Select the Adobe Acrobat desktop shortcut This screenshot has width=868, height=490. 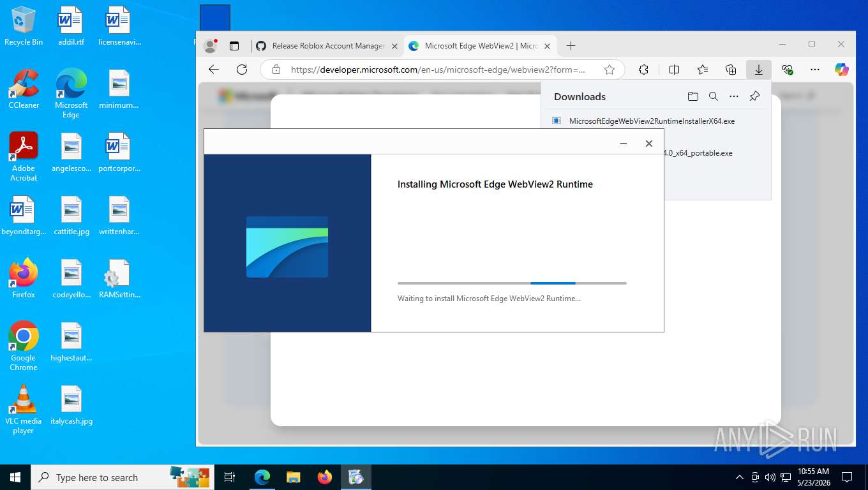[x=24, y=157]
